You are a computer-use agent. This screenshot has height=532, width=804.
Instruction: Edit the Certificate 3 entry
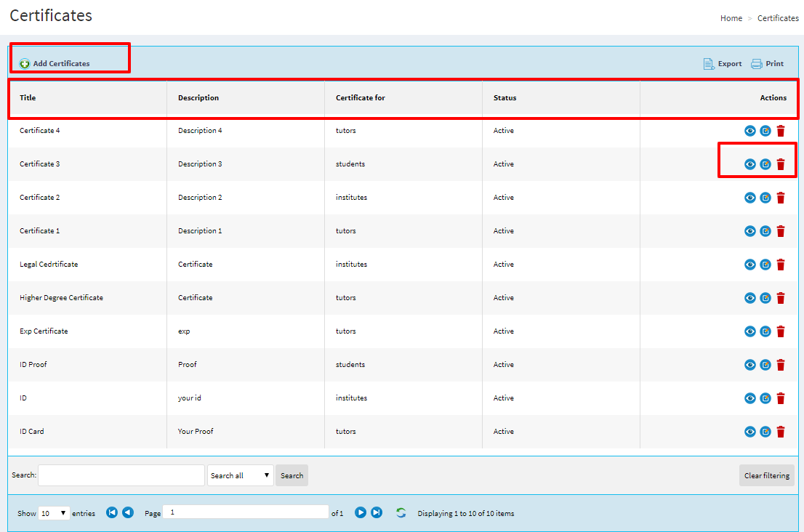765,164
